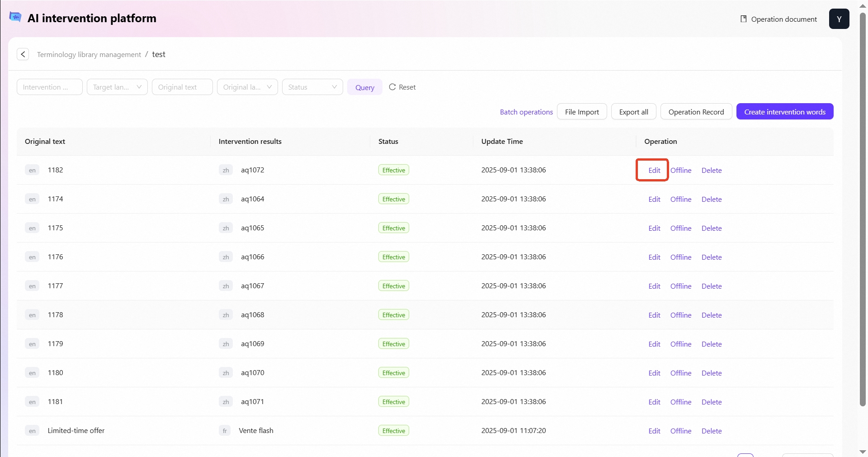
Task: Click the Y user avatar
Action: (x=839, y=19)
